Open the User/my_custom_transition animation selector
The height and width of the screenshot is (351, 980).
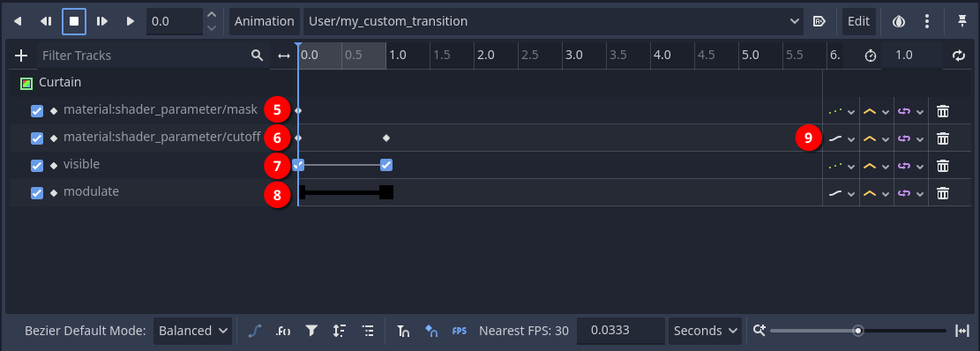[x=554, y=21]
